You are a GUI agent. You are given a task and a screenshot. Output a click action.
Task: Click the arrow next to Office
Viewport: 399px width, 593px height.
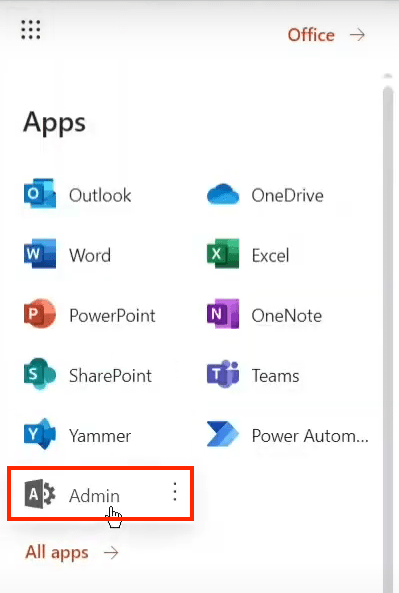coord(357,35)
